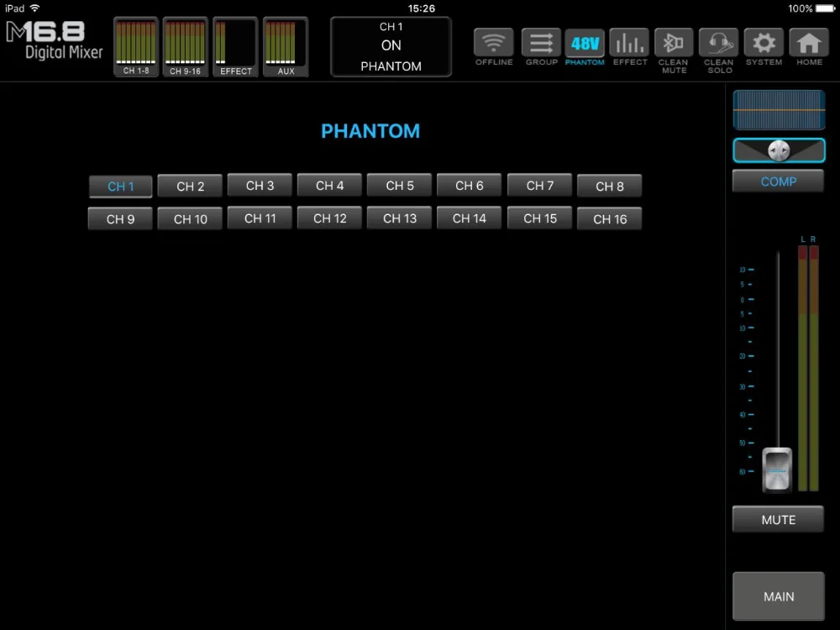Adjust the pan balance control

point(779,150)
